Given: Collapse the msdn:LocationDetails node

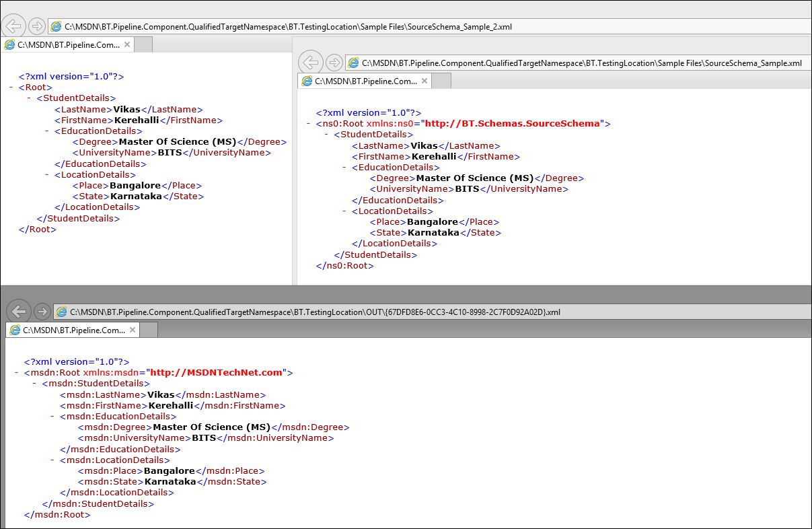Looking at the screenshot, I should [52, 460].
